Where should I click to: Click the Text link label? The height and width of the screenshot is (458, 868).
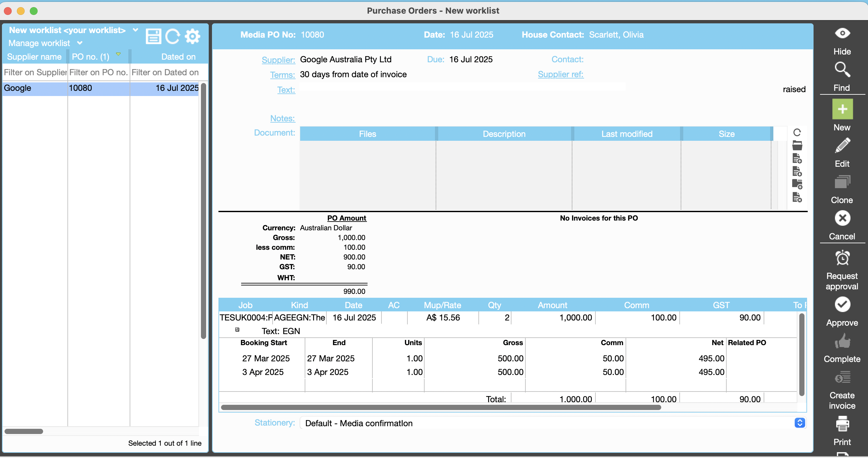click(x=286, y=90)
